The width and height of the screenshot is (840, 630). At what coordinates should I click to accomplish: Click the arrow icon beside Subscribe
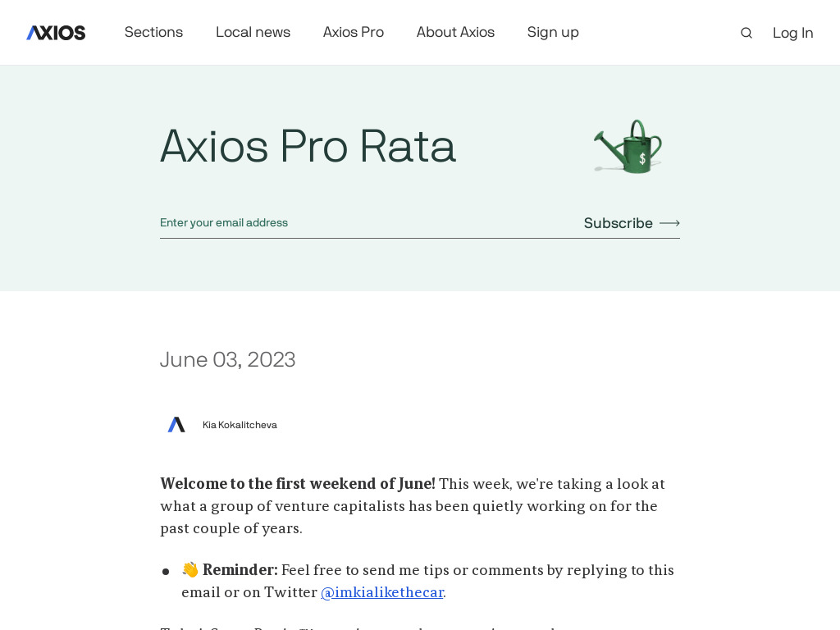tap(669, 223)
